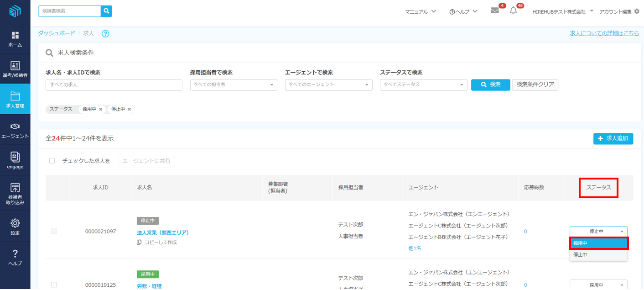This screenshot has height=290, width=644.
Task: Tick the checkbox for job 0000019125
Action: pyautogui.click(x=54, y=285)
